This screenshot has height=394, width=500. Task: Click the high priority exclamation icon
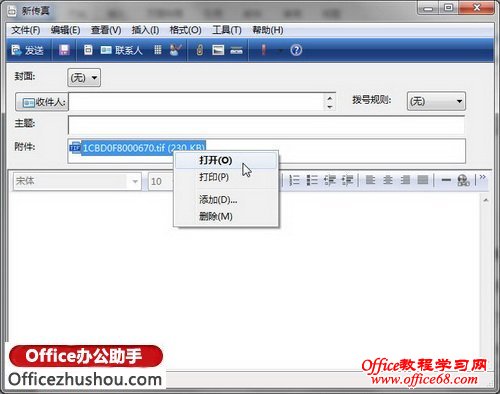(264, 50)
